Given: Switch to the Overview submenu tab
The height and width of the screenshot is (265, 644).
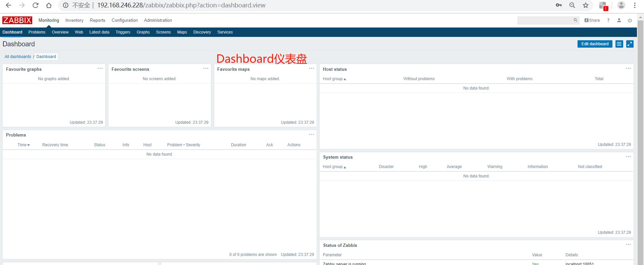Looking at the screenshot, I should coord(60,32).
